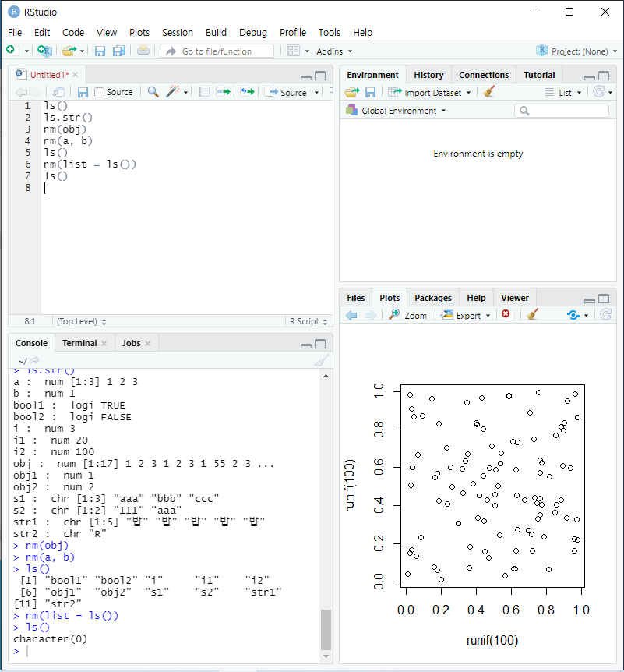
Task: Load a workspace with the Environment folder icon
Action: pyautogui.click(x=352, y=92)
